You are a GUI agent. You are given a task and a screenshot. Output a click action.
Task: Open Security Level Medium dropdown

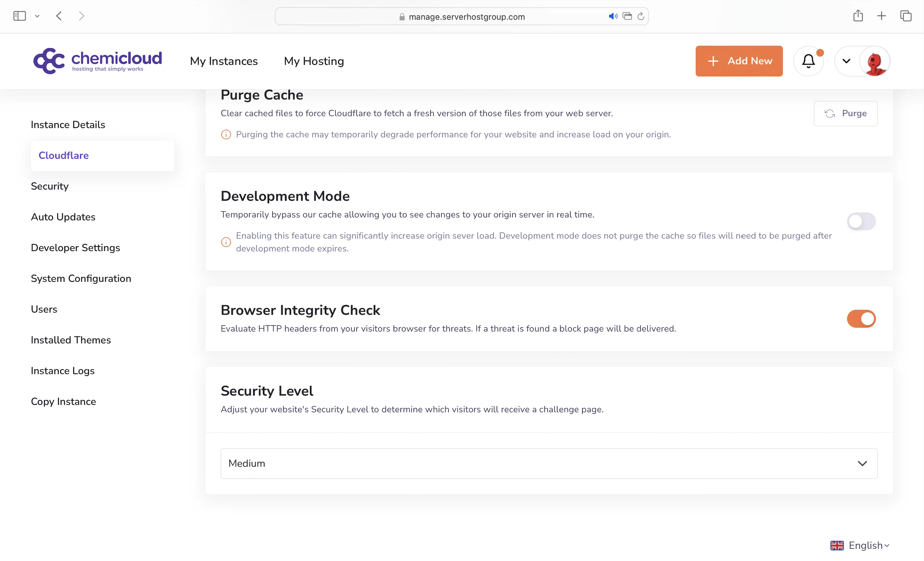(x=549, y=464)
